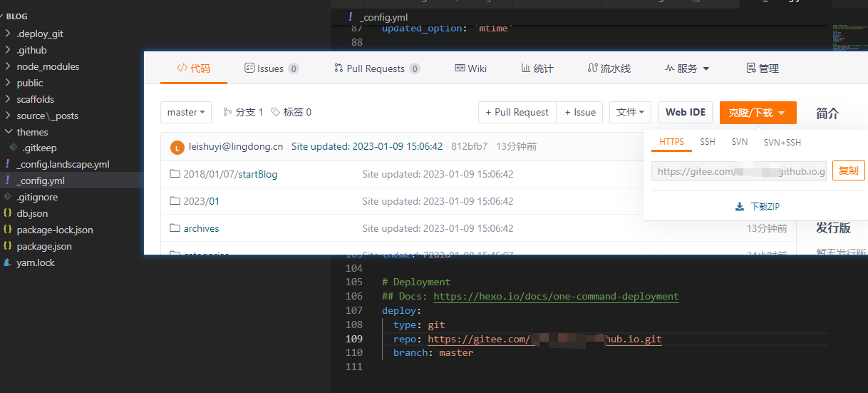
Task: Click line number 110 in editor gutter
Action: [x=354, y=352]
